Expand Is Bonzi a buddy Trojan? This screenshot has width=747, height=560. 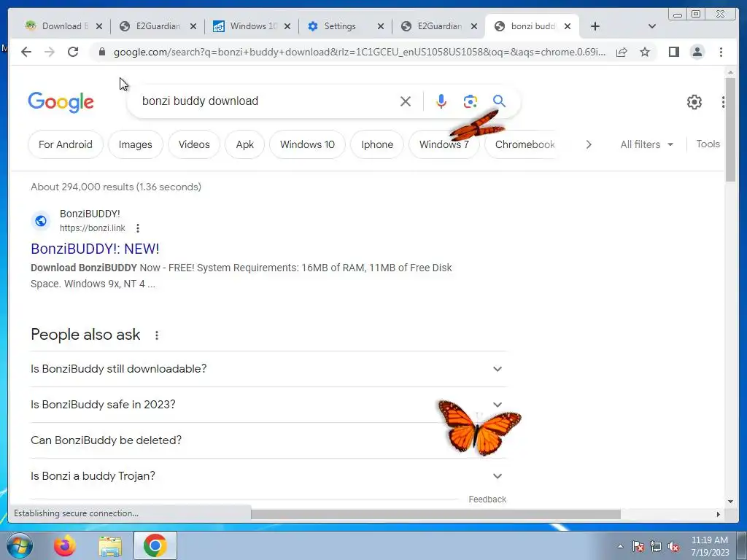coord(268,476)
